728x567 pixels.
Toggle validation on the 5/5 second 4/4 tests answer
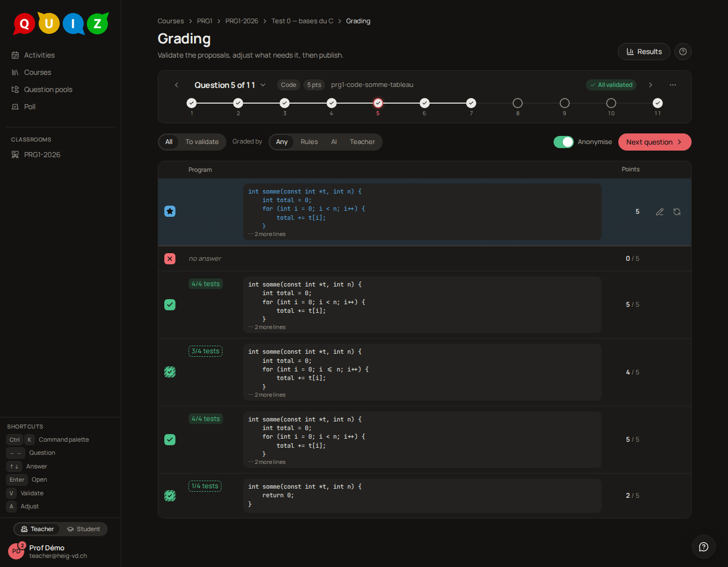click(x=170, y=440)
